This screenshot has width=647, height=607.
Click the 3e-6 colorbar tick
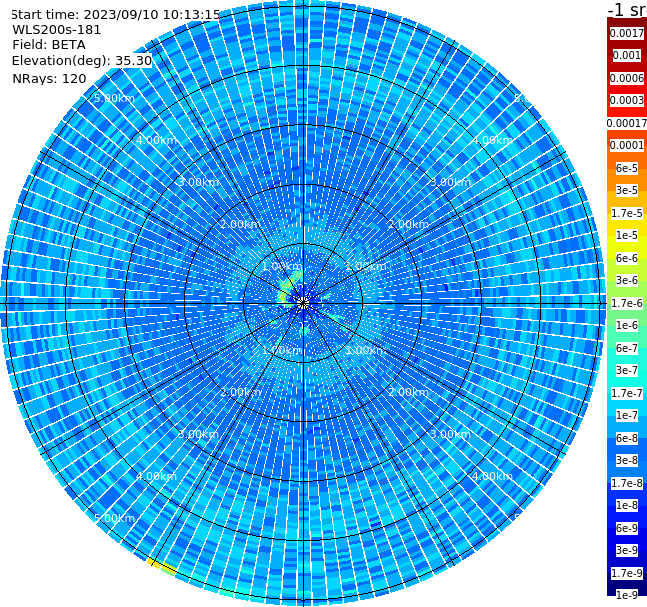(x=627, y=280)
